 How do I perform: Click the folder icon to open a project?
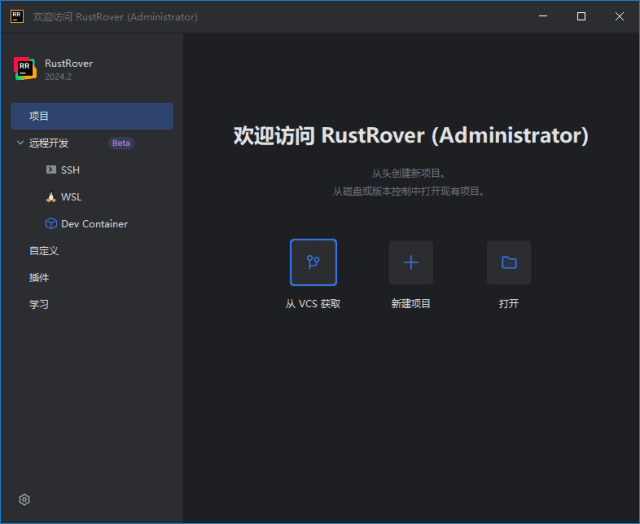coord(509,262)
